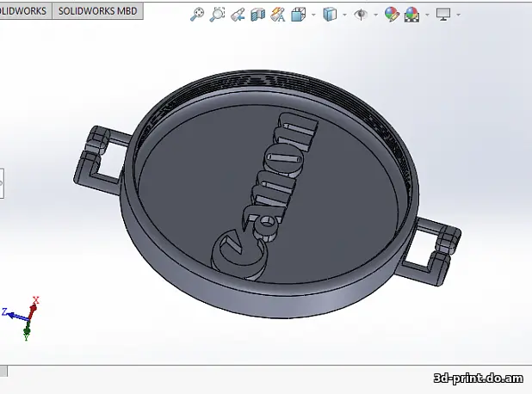Expand the Apply Scene dropdown arrow
The width and height of the screenshot is (532, 394).
coord(426,15)
